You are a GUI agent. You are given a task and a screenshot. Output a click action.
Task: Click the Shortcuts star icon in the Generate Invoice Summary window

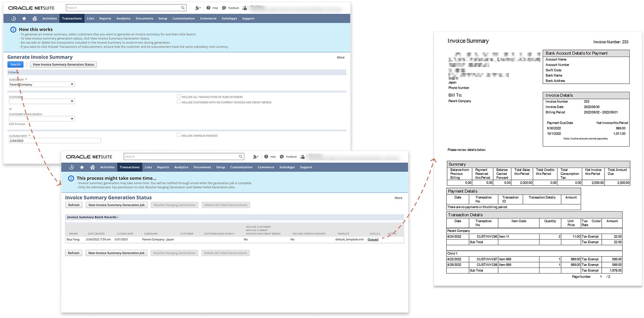[24, 18]
